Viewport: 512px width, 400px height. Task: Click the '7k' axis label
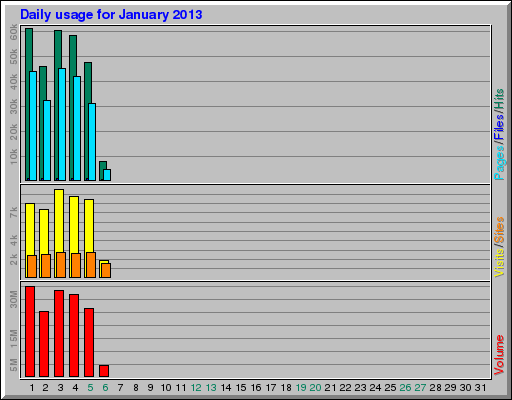13,212
